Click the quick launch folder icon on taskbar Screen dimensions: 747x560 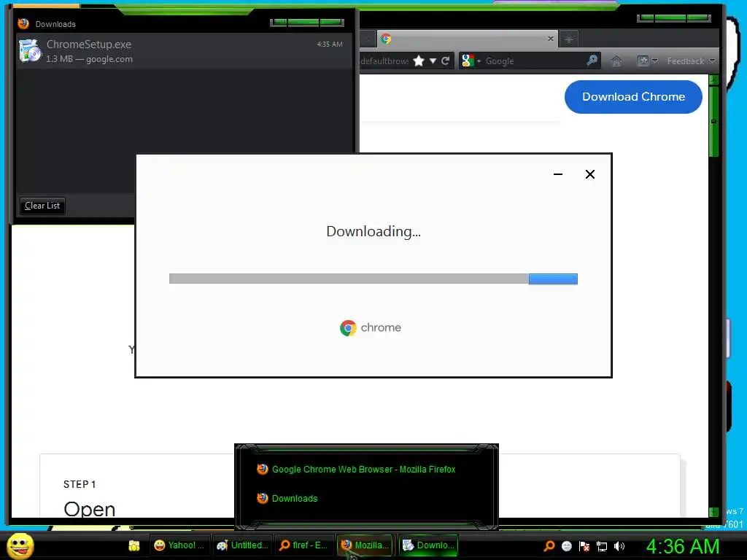(x=134, y=545)
